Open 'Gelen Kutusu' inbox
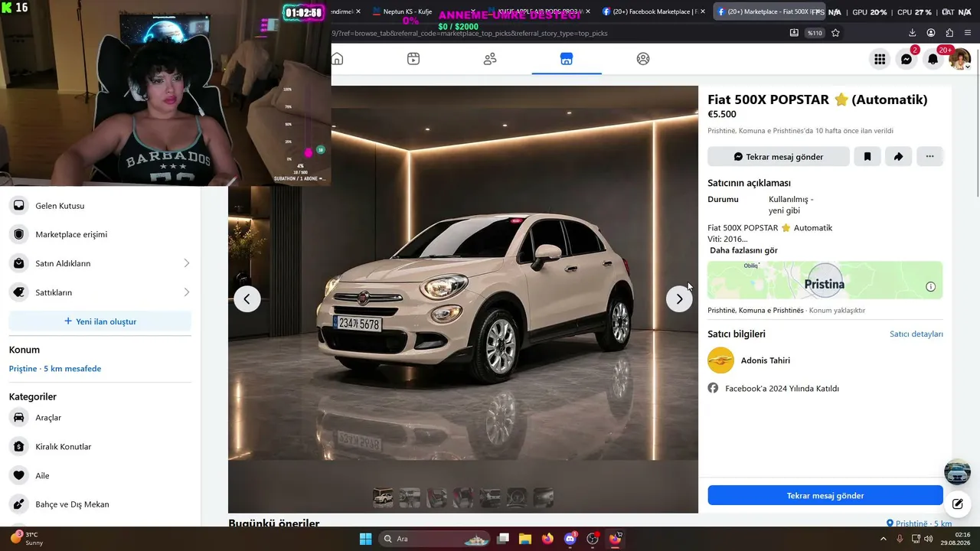Viewport: 980px width, 551px height. [x=100, y=205]
